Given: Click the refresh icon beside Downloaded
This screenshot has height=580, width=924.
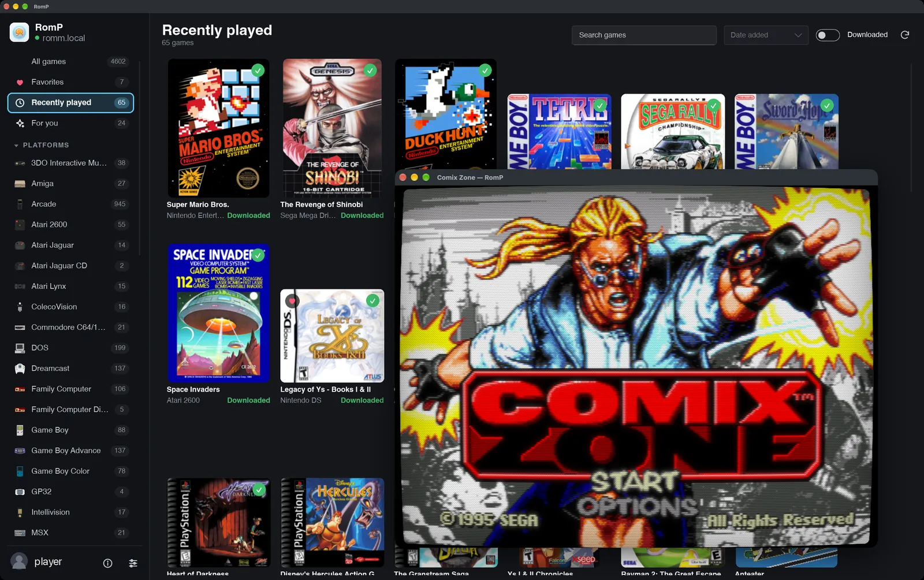Looking at the screenshot, I should click(905, 35).
